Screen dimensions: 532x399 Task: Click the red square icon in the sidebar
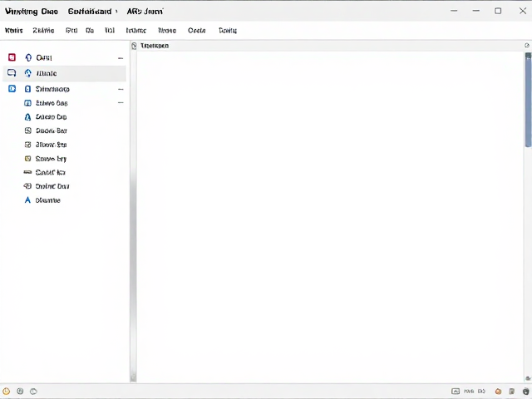pyautogui.click(x=12, y=57)
